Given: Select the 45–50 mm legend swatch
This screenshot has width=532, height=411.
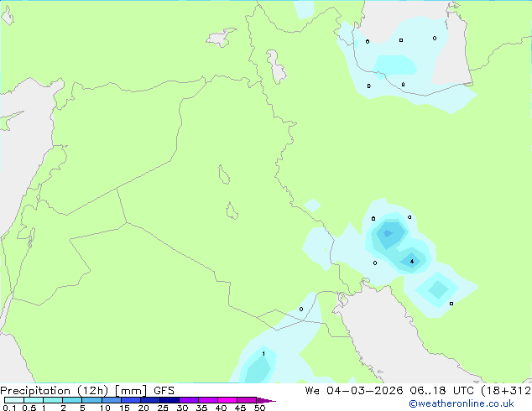Looking at the screenshot, I should tap(247, 400).
